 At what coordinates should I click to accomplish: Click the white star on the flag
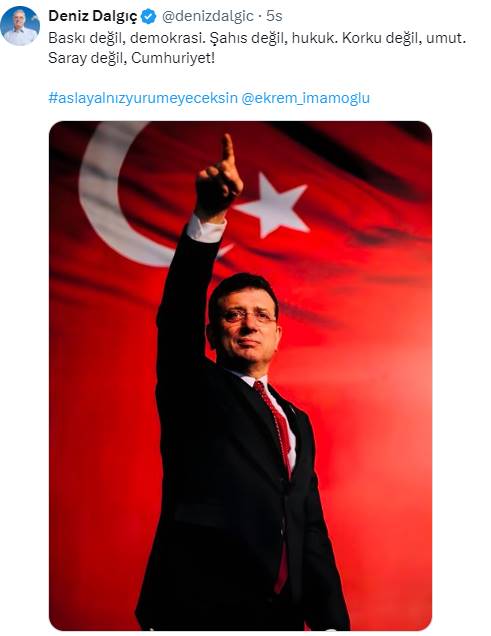pos(272,205)
